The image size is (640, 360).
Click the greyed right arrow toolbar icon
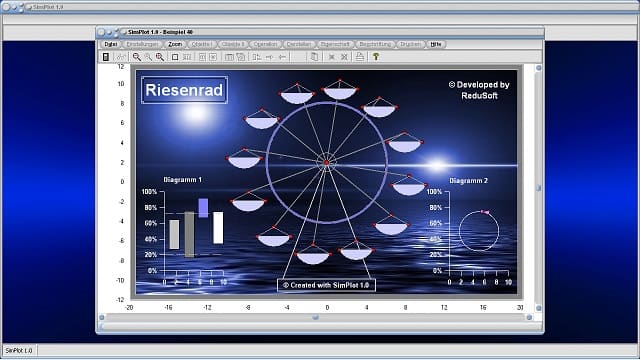pos(269,57)
